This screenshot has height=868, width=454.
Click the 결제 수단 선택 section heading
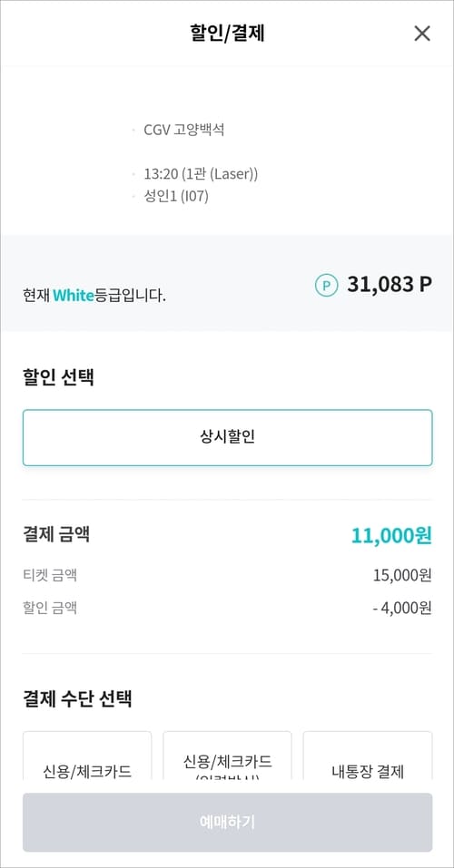pyautogui.click(x=77, y=698)
